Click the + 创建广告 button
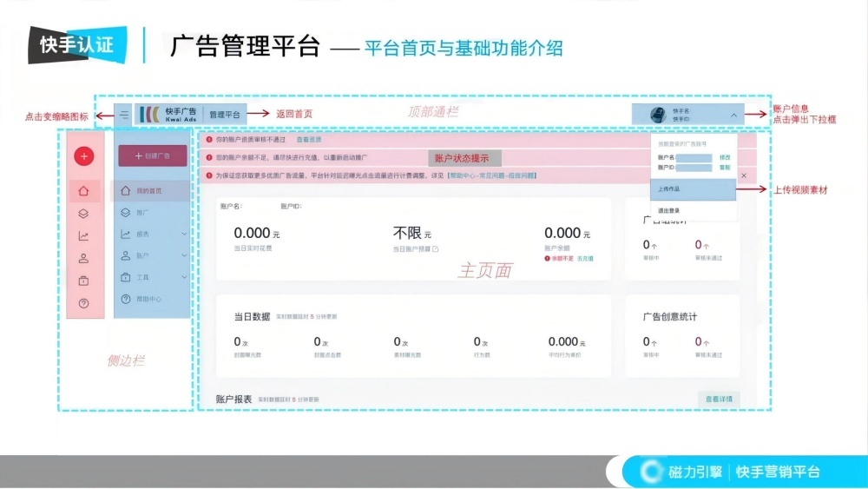 (153, 156)
